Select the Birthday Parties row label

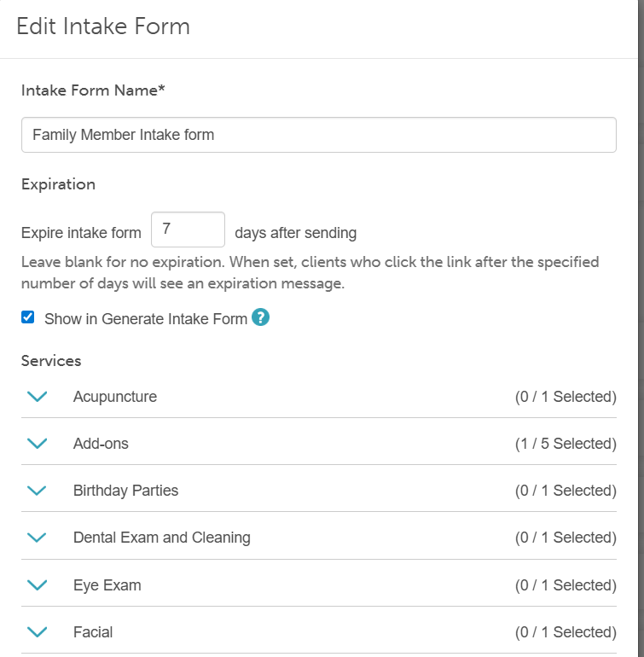click(125, 491)
